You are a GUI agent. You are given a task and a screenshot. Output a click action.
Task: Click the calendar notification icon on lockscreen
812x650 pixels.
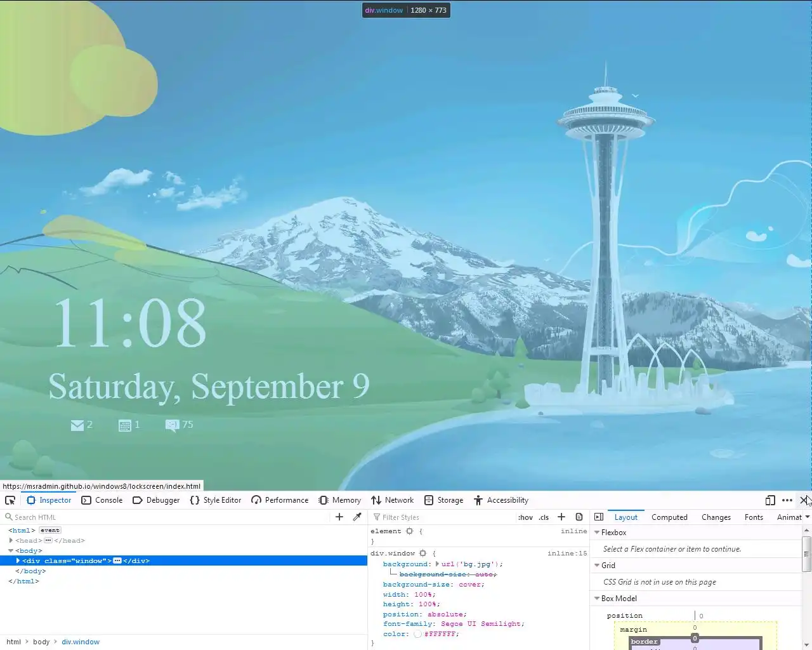tap(125, 425)
